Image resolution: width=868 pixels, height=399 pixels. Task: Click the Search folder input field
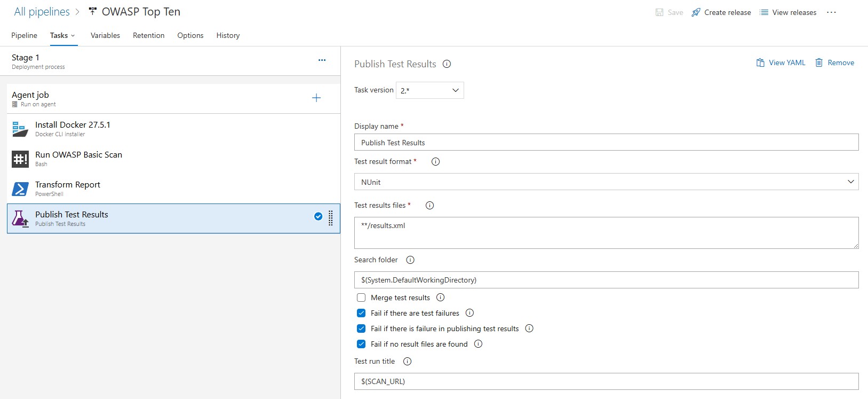606,280
